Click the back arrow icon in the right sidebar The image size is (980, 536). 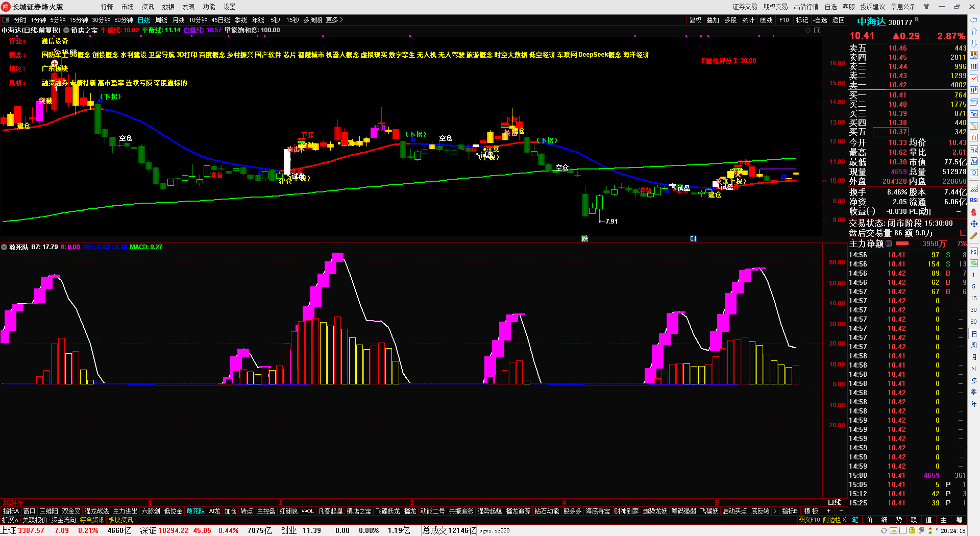coord(974,20)
